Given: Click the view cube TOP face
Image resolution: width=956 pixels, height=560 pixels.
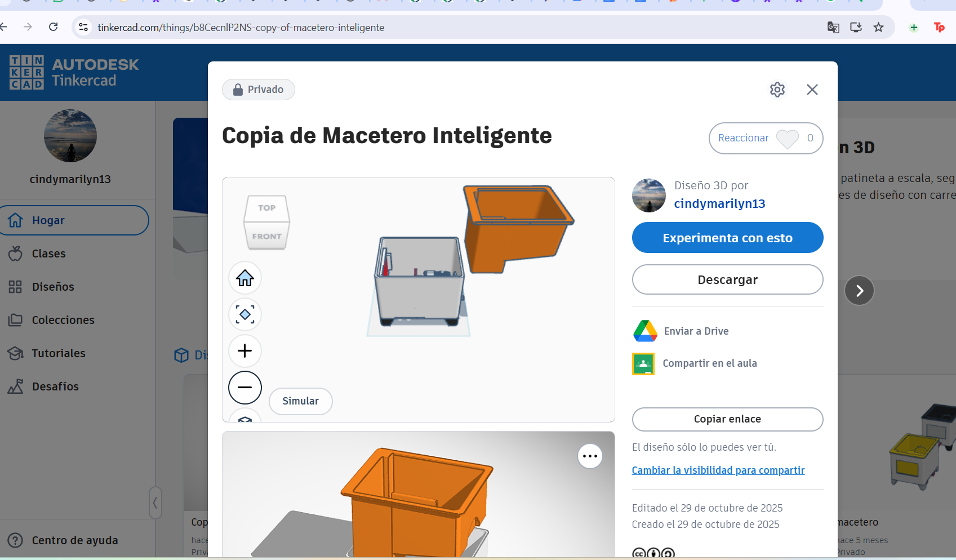Looking at the screenshot, I should 267,208.
